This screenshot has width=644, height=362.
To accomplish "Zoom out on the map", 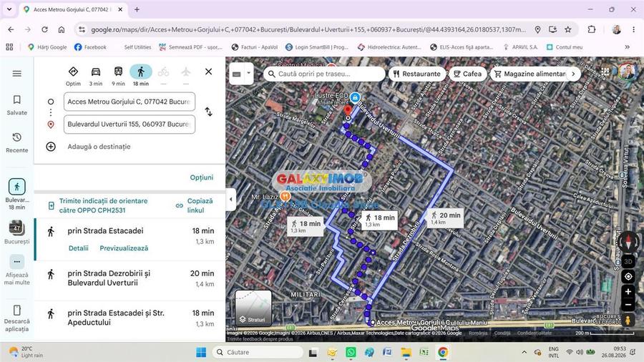I will 628,305.
